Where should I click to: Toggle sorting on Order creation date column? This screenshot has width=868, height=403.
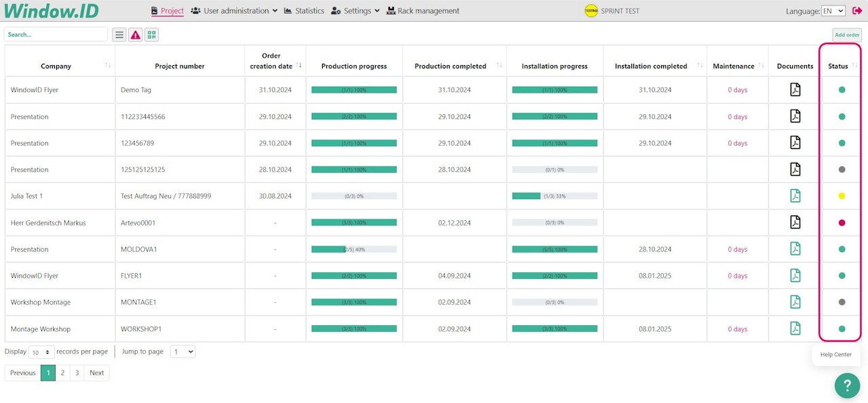point(299,66)
